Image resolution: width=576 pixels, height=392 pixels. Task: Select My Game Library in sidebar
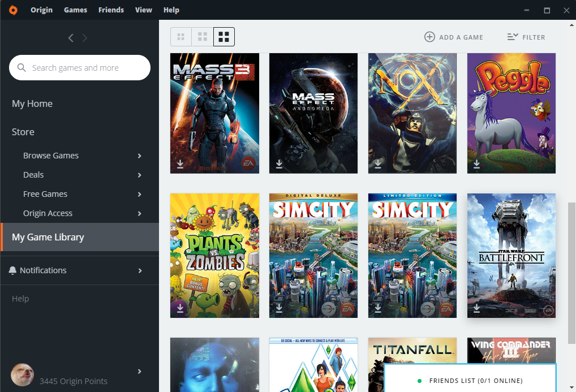80,237
